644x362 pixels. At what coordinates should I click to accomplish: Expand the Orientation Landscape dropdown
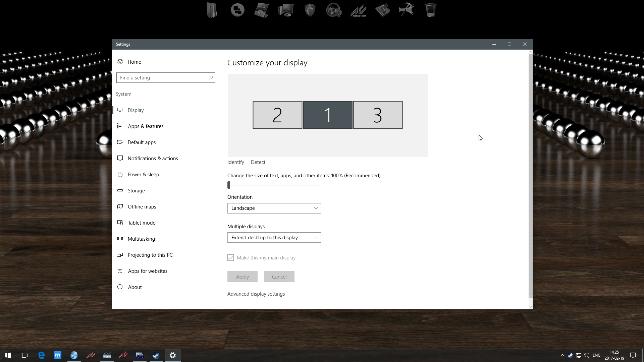point(274,208)
